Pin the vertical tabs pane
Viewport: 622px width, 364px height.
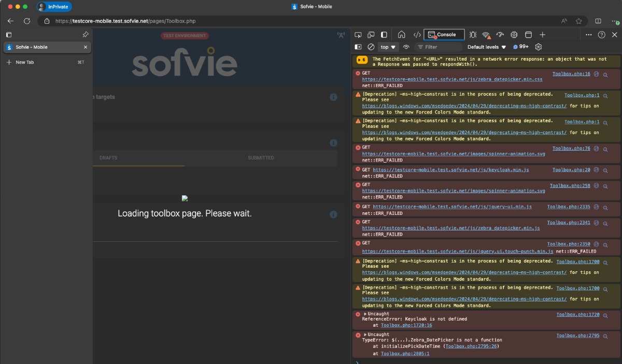(x=86, y=35)
